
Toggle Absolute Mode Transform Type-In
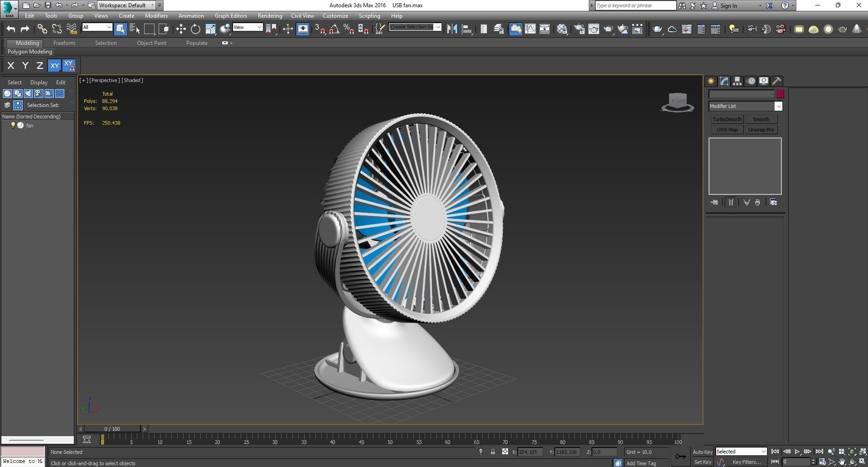[505, 452]
